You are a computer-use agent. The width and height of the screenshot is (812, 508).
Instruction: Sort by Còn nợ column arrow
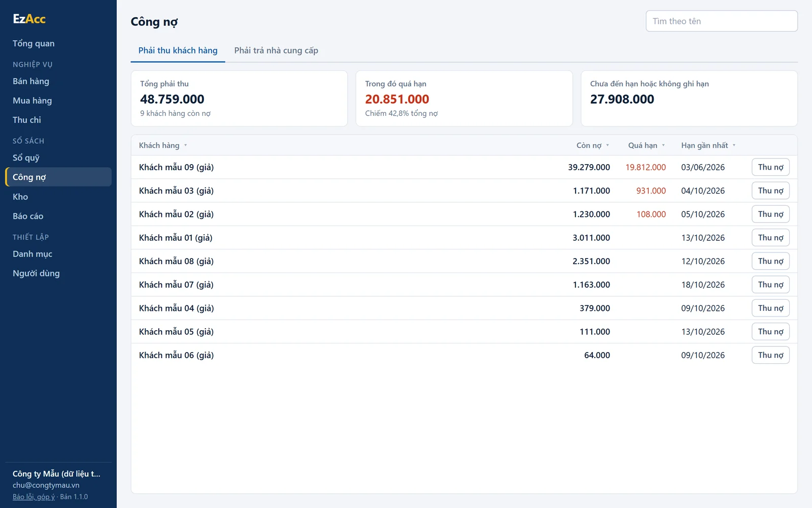tap(607, 145)
